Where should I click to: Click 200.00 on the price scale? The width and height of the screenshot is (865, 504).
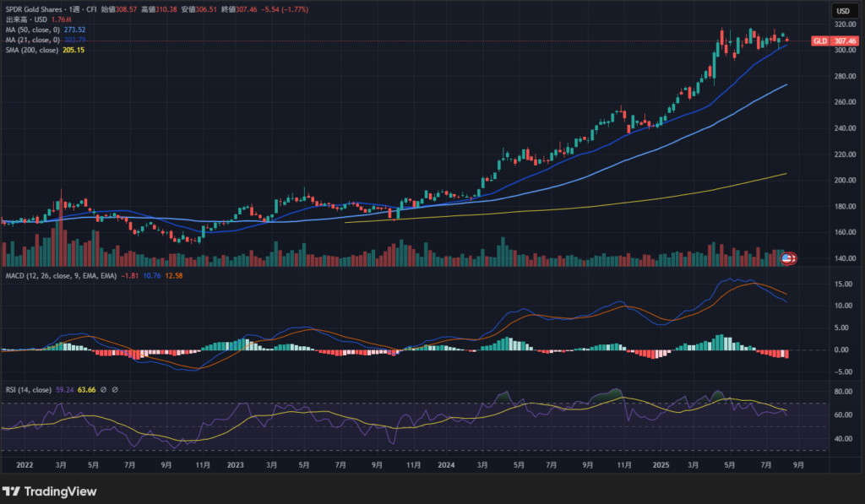pos(845,181)
